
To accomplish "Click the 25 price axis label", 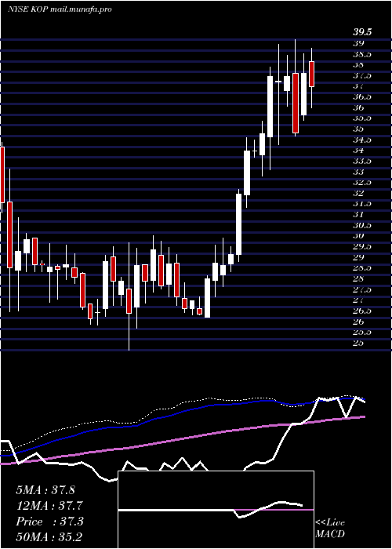I will (x=357, y=344).
